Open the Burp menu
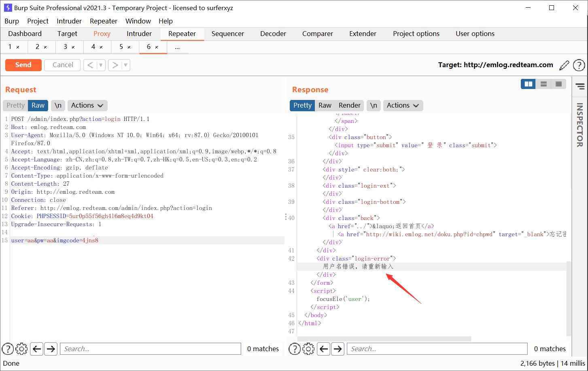 12,21
